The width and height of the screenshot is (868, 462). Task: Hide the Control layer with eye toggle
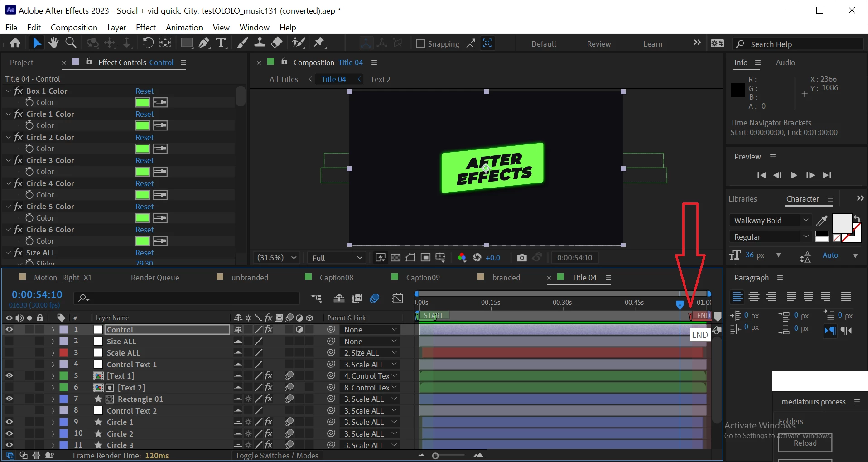[9, 330]
